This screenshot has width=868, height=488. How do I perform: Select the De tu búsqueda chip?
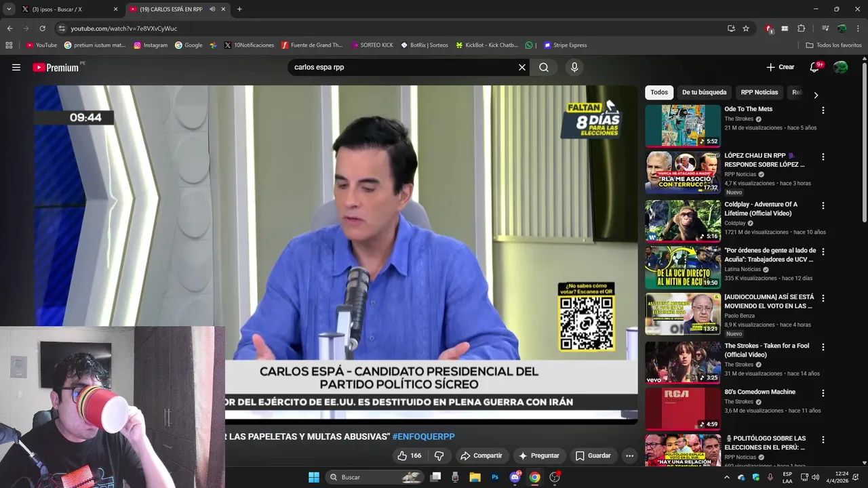click(704, 92)
